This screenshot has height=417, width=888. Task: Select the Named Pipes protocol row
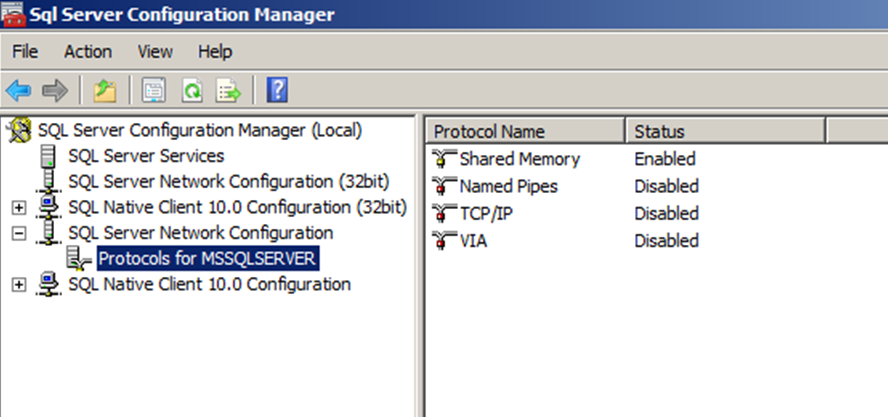point(509,186)
